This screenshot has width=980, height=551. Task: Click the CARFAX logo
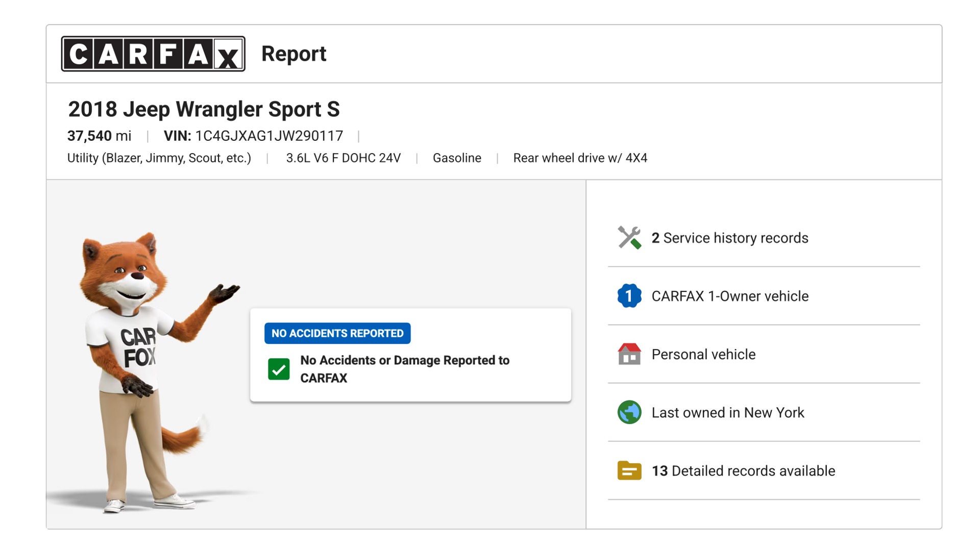(x=153, y=54)
